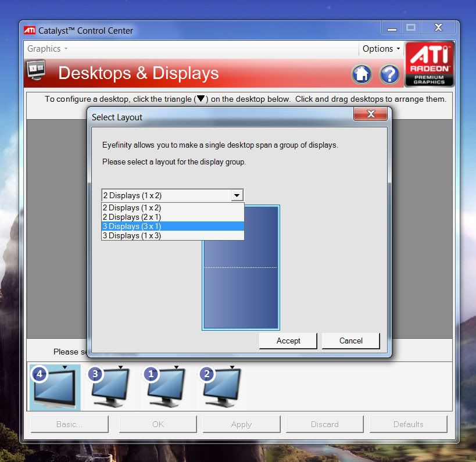Choose 2 Displays (2 x 1) layout

tap(173, 217)
